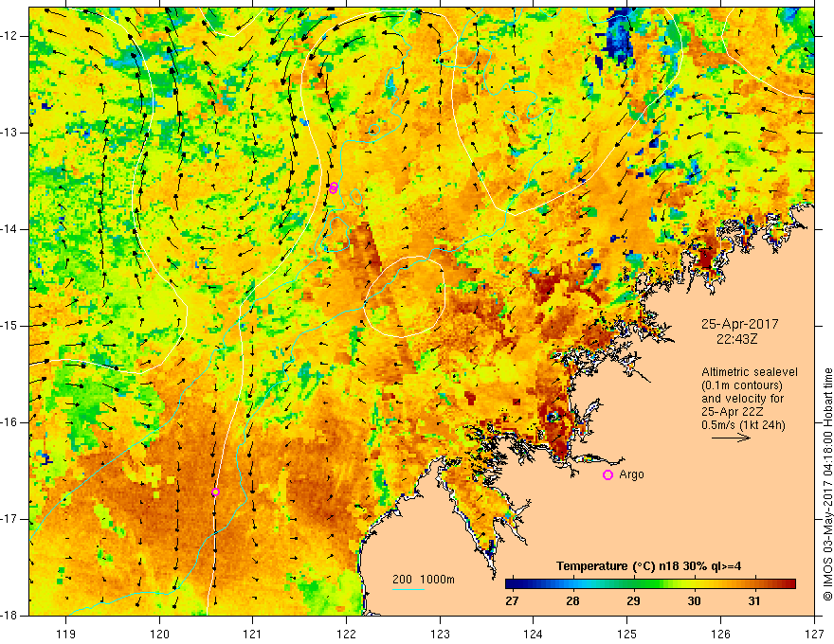
Task: Click the Argo float marker near 13.5°S, 121.9°E
Action: [x=334, y=188]
